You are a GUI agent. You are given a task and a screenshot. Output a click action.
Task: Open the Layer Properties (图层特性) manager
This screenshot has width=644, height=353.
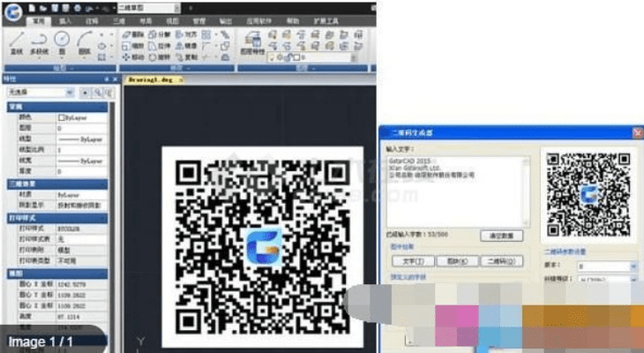(x=251, y=41)
